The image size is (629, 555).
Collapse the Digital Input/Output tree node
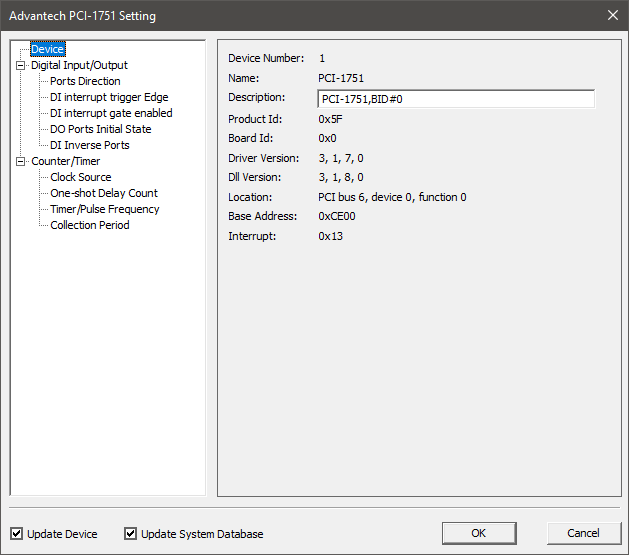[x=20, y=65]
